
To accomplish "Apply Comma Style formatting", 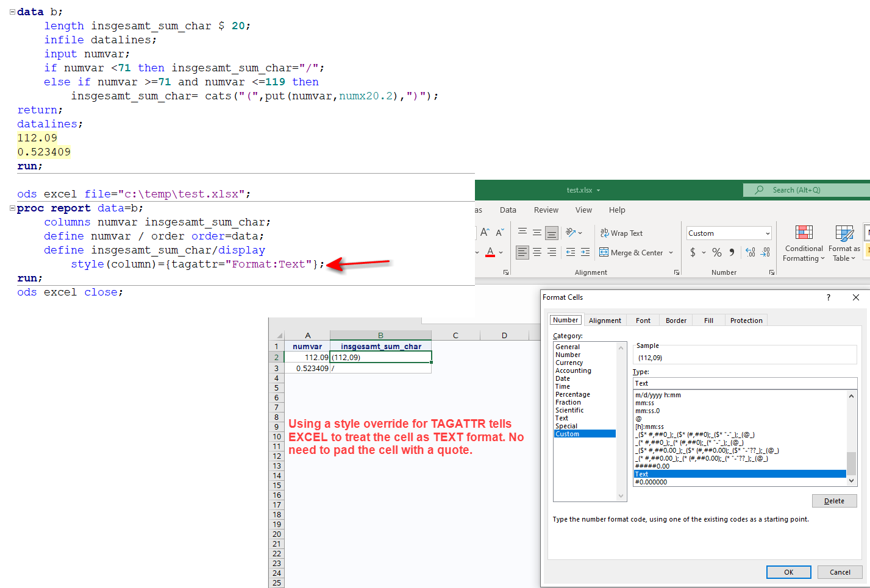I will [731, 252].
